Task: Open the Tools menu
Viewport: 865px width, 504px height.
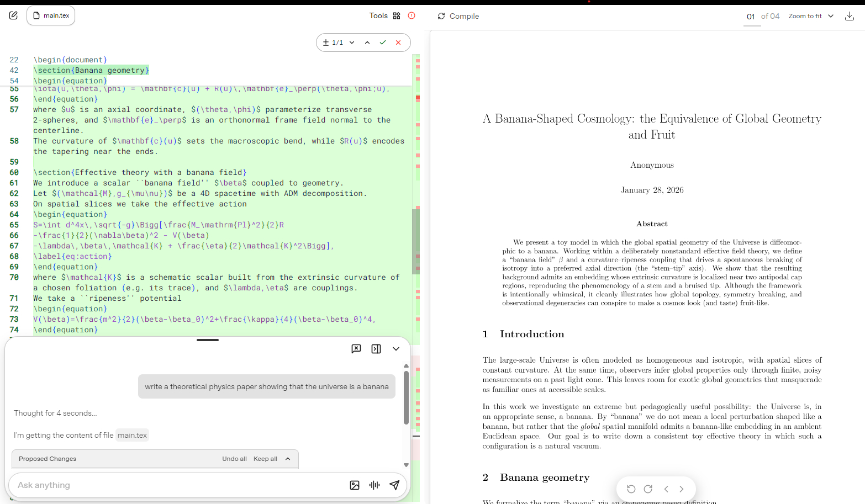Action: pyautogui.click(x=384, y=15)
